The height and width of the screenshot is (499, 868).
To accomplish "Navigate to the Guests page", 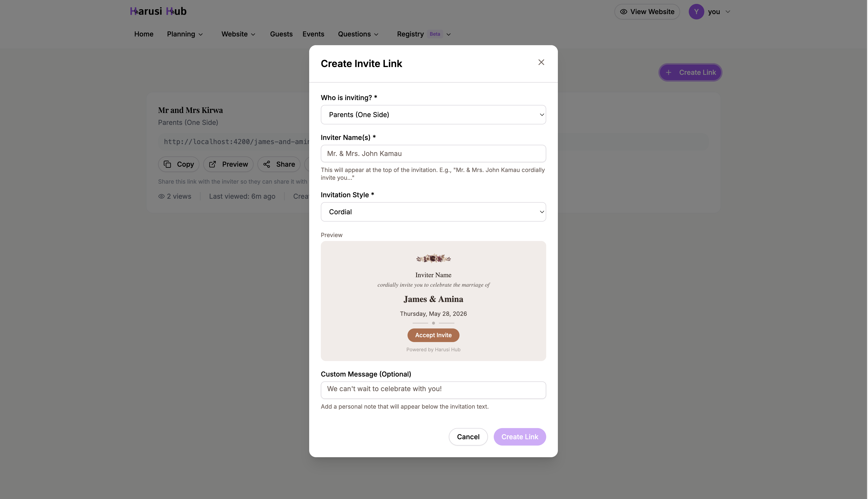I will (x=281, y=34).
